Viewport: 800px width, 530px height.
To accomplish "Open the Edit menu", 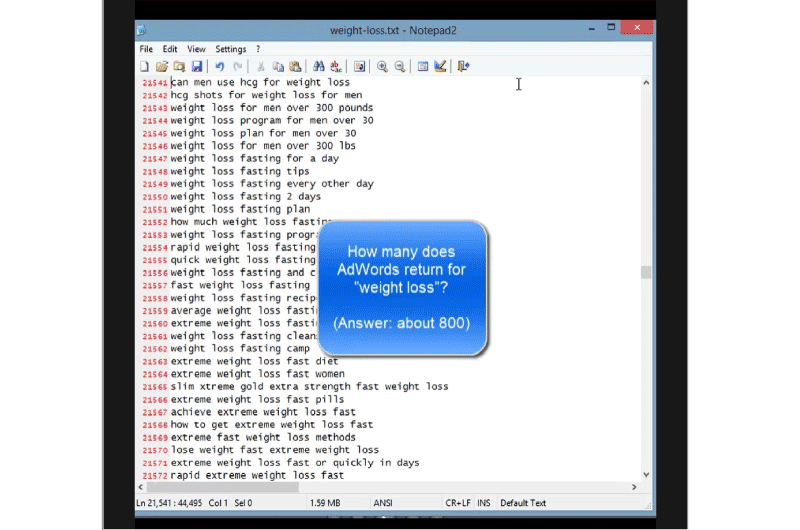I will pos(170,49).
